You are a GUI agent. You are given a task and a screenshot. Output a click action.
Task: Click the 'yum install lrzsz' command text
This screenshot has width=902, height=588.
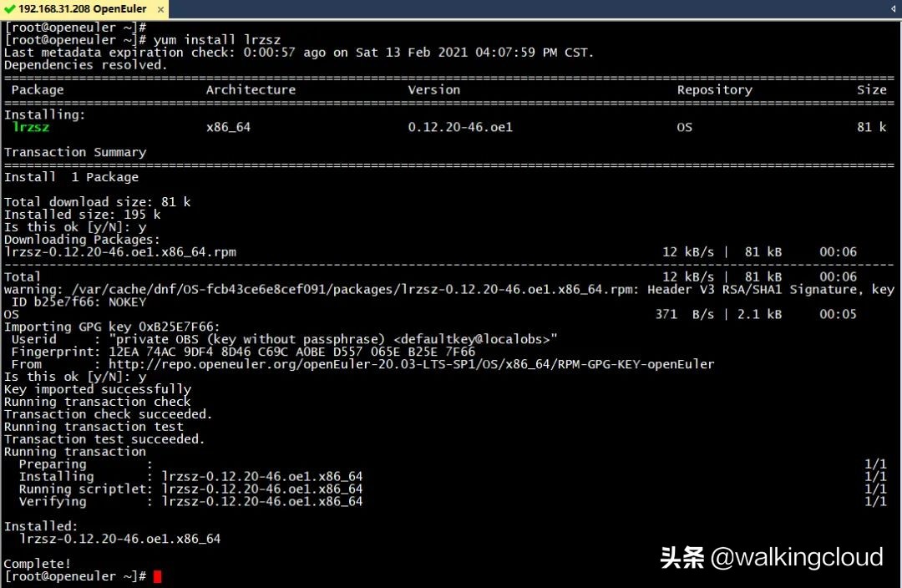pyautogui.click(x=217, y=40)
